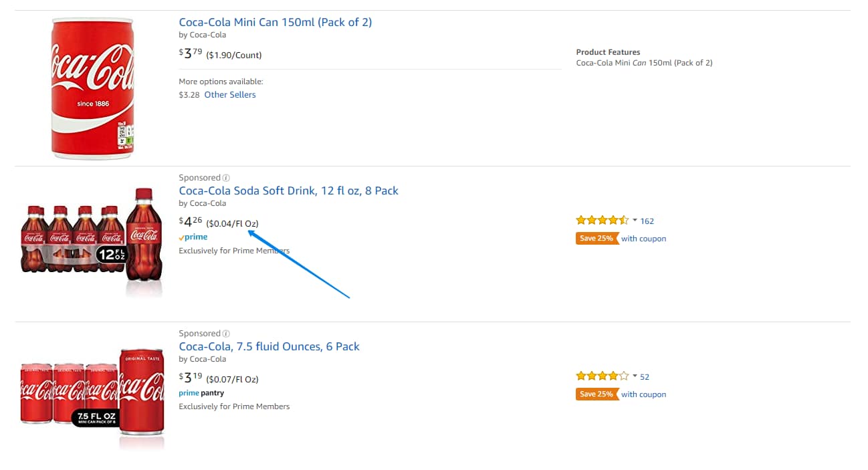The height and width of the screenshot is (470, 868).
Task: Click the Sponsored info icon above 7.5 fluid Ounces listing
Action: click(226, 334)
